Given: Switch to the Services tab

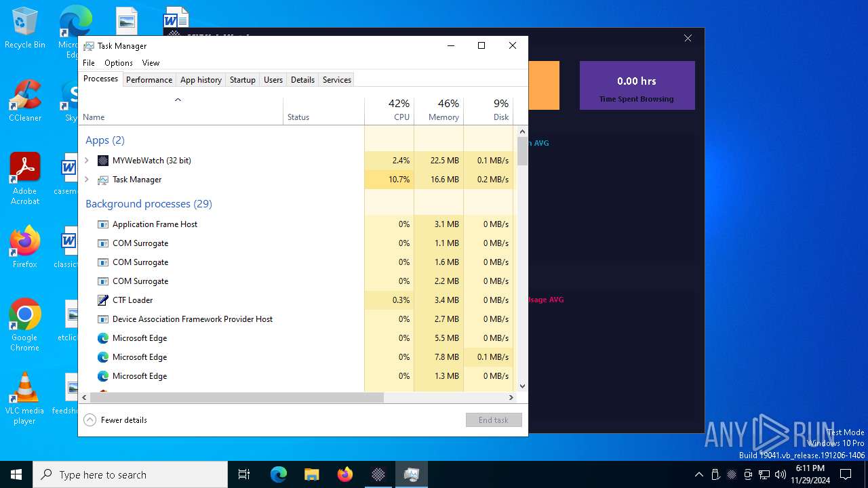Looking at the screenshot, I should coord(337,80).
